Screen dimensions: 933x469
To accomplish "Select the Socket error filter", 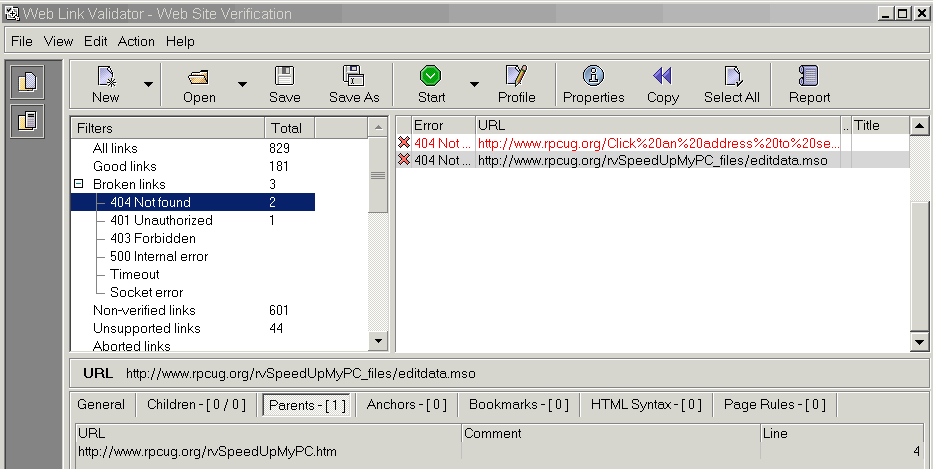I will tap(146, 292).
